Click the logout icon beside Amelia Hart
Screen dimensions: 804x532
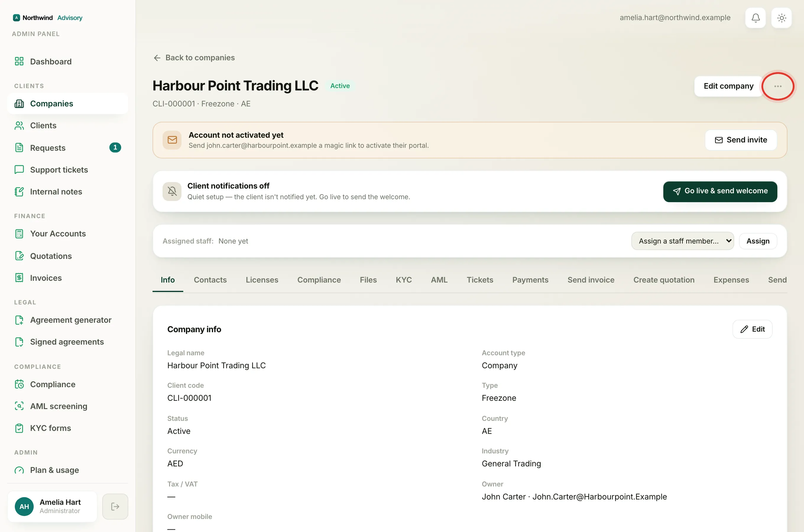point(115,507)
